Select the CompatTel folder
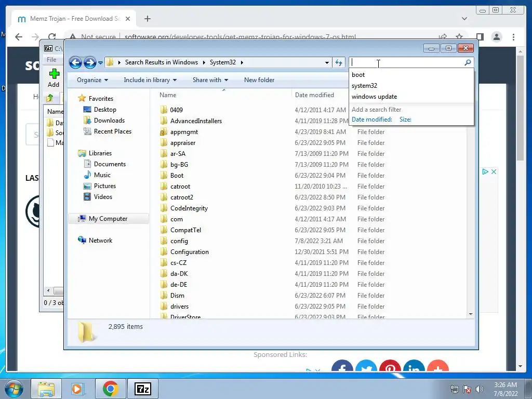This screenshot has width=532, height=399. 185,230
